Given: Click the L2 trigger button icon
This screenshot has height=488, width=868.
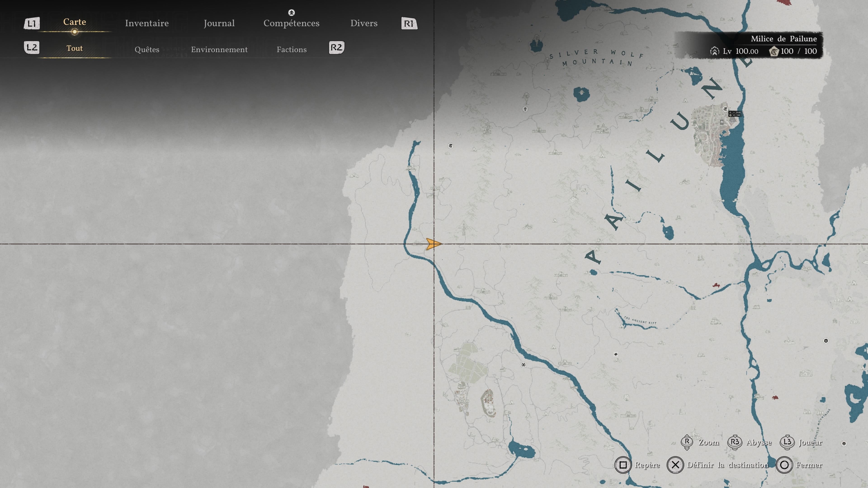Looking at the screenshot, I should pos(32,47).
